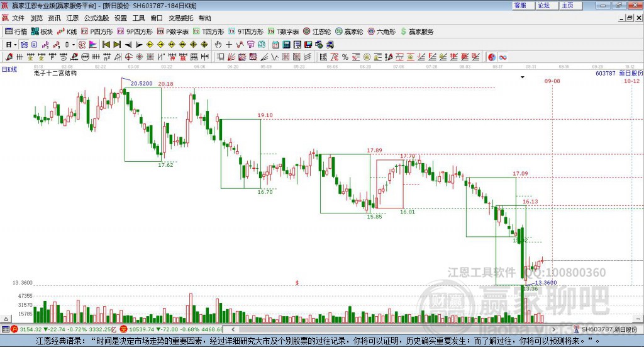Click the horizontal scrollbar left arrow
This screenshot has width=644, height=347.
(233, 329)
